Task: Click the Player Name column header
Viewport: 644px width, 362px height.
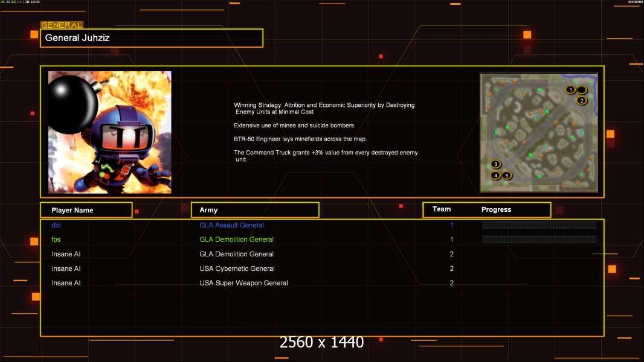Action: [86, 210]
